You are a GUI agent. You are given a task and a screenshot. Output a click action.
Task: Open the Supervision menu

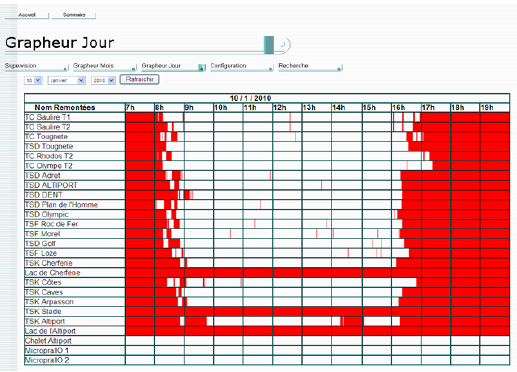click(x=37, y=66)
